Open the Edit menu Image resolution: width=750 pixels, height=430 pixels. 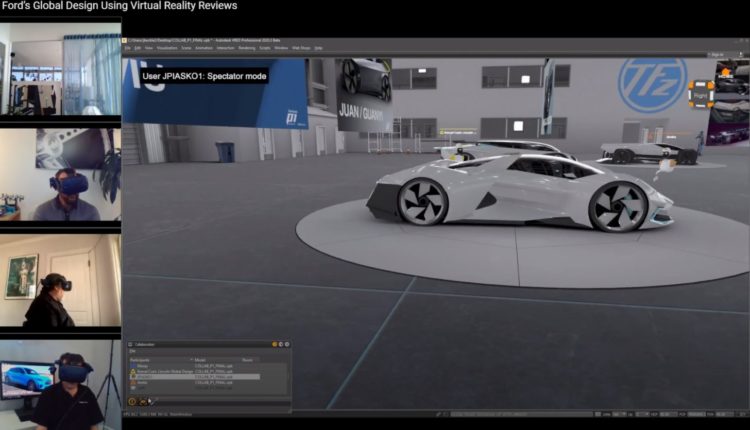[x=139, y=48]
